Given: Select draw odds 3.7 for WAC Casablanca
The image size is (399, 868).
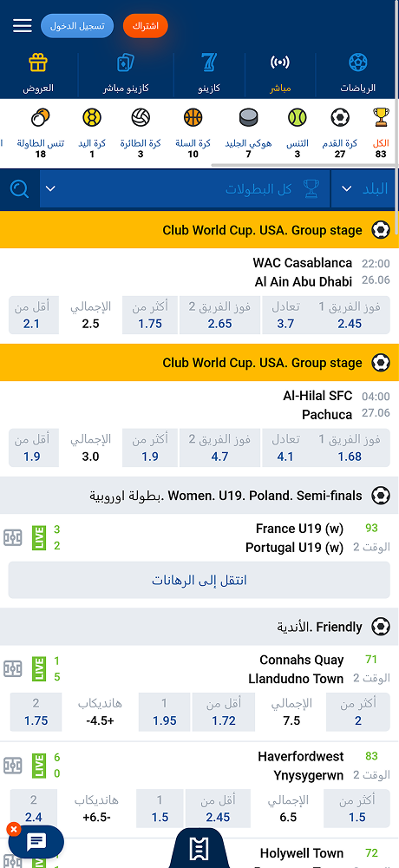Looking at the screenshot, I should point(285,315).
